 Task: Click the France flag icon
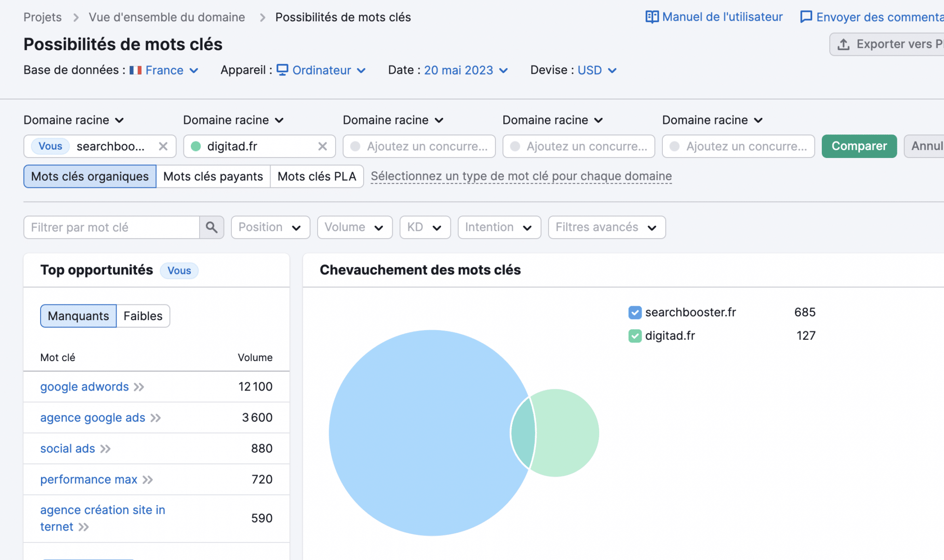(136, 70)
